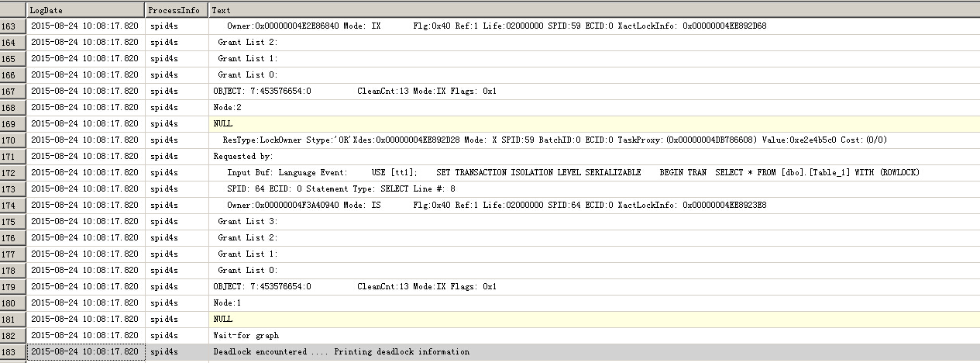Select row header number 174
The width and height of the screenshot is (980, 363).
13,205
